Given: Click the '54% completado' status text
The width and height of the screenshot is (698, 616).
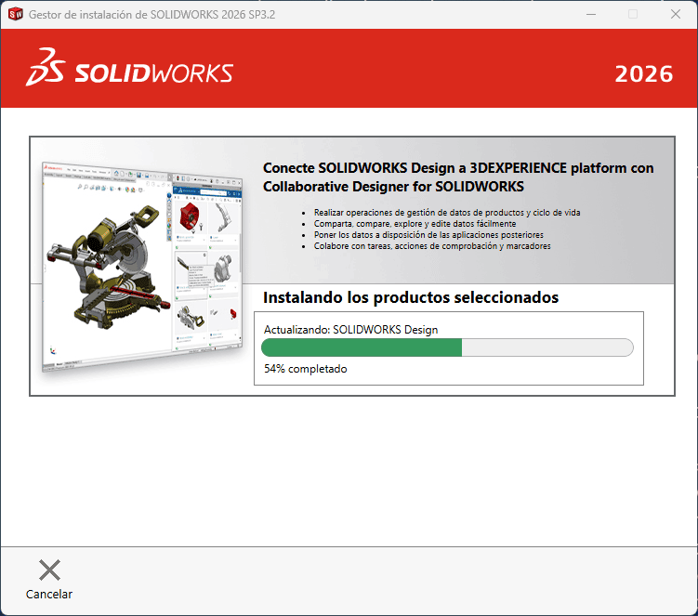Looking at the screenshot, I should point(306,369).
